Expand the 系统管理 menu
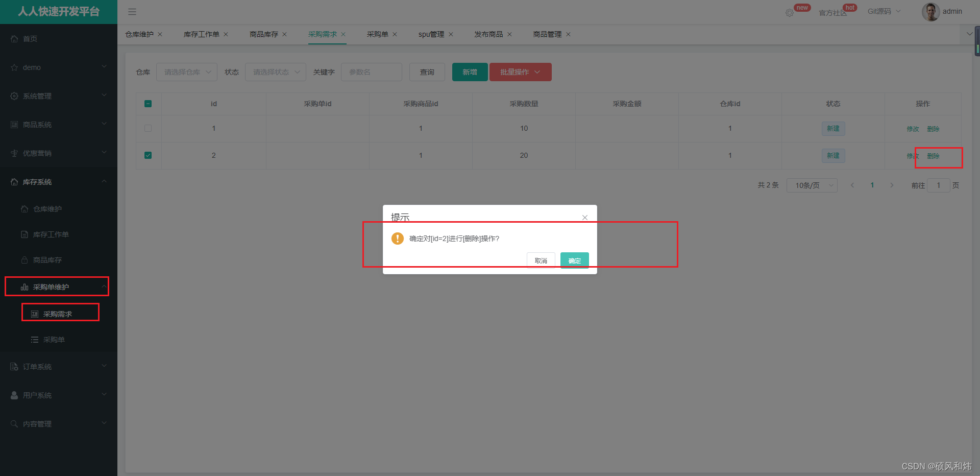The height and width of the screenshot is (476, 980). tap(59, 96)
